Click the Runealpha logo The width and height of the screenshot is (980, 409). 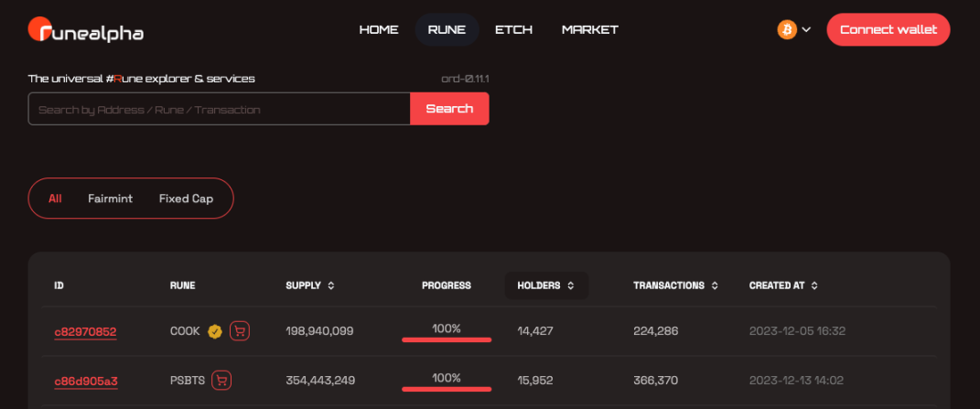point(86,30)
